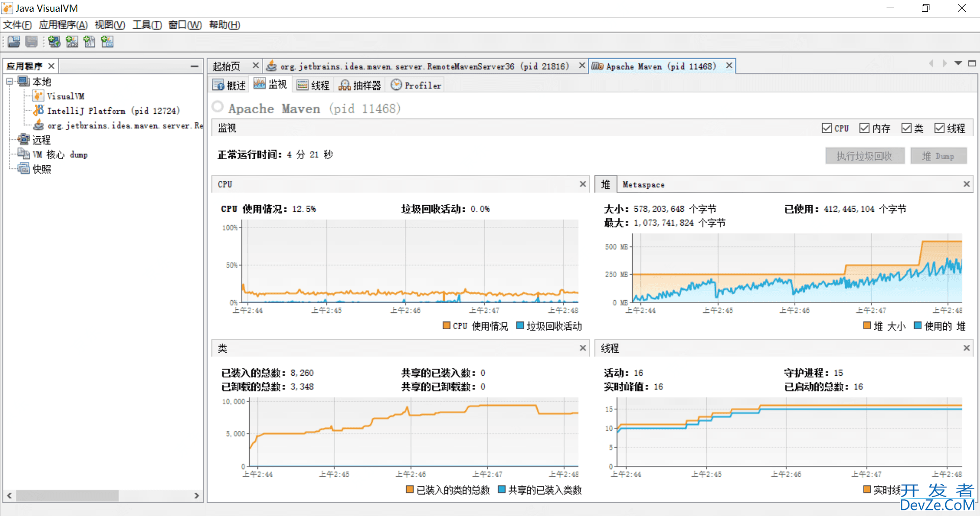Click the 使用的 堆 blue legend swatch
The height and width of the screenshot is (516, 980).
[918, 326]
